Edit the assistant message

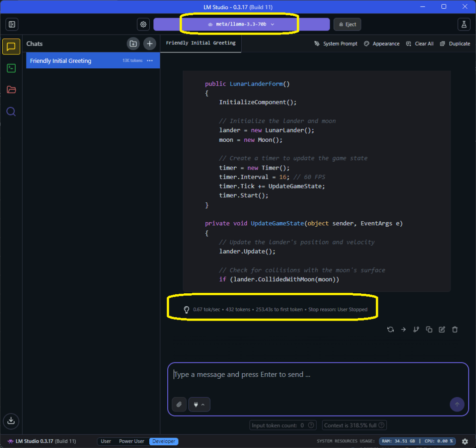click(442, 329)
